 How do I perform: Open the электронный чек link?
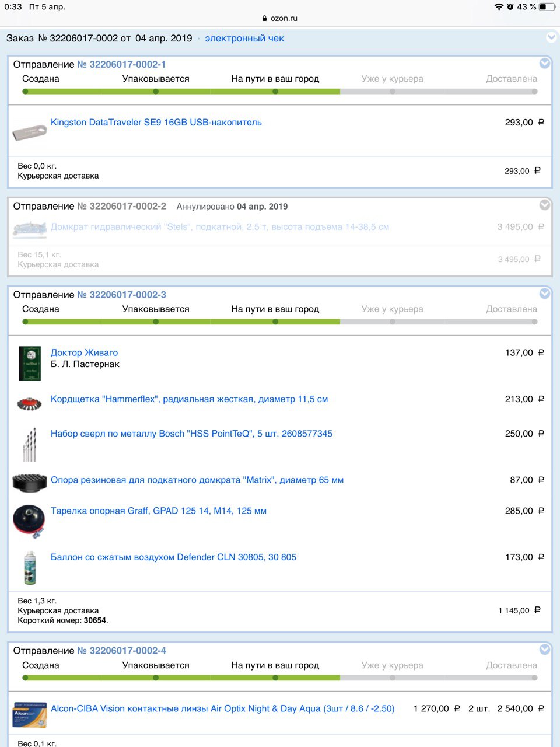[x=244, y=39]
